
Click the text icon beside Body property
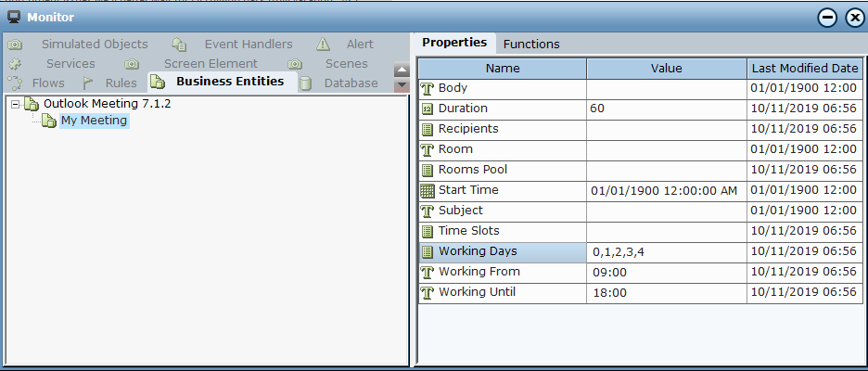(x=428, y=88)
